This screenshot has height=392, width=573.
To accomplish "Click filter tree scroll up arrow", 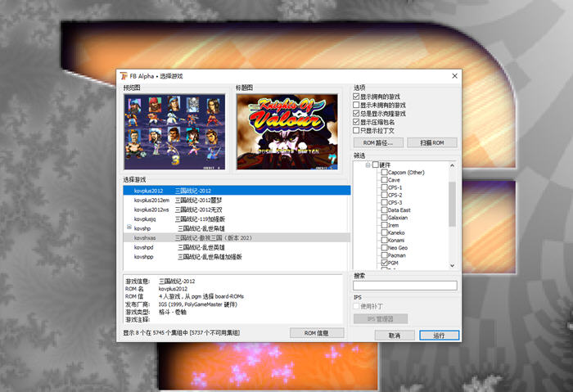I will pyautogui.click(x=453, y=165).
